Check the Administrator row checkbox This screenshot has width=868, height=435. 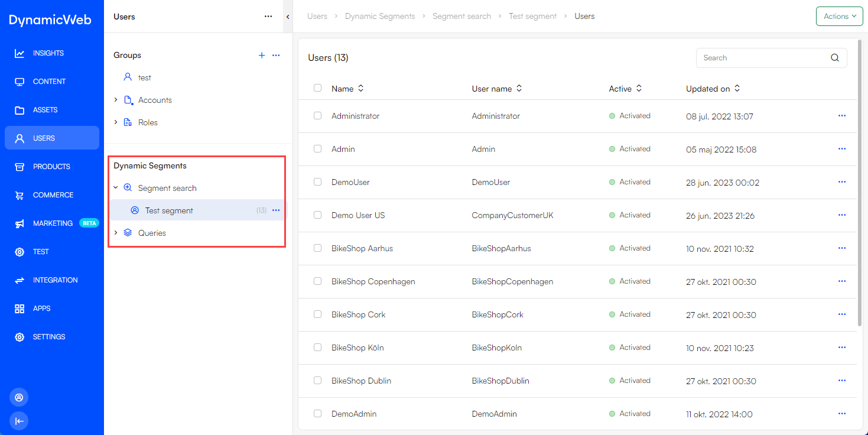317,116
